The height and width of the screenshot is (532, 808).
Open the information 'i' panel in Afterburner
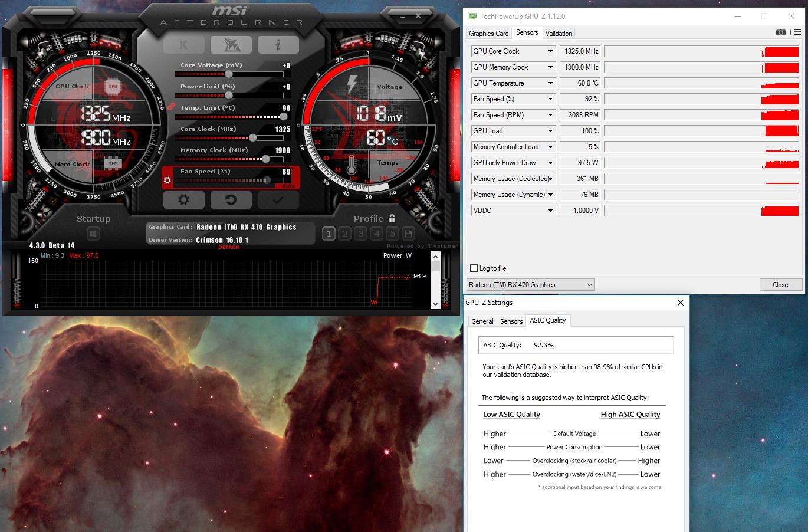point(278,45)
